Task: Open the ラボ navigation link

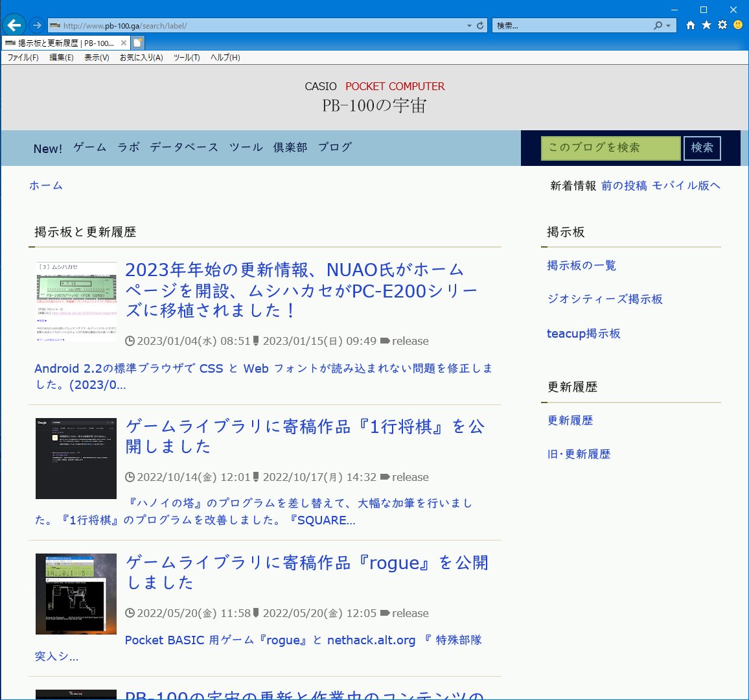Action: 128,148
